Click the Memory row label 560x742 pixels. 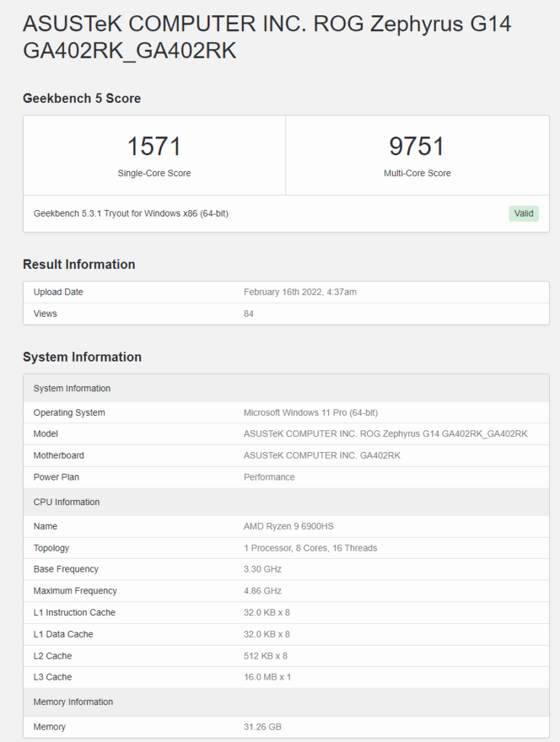[x=49, y=727]
